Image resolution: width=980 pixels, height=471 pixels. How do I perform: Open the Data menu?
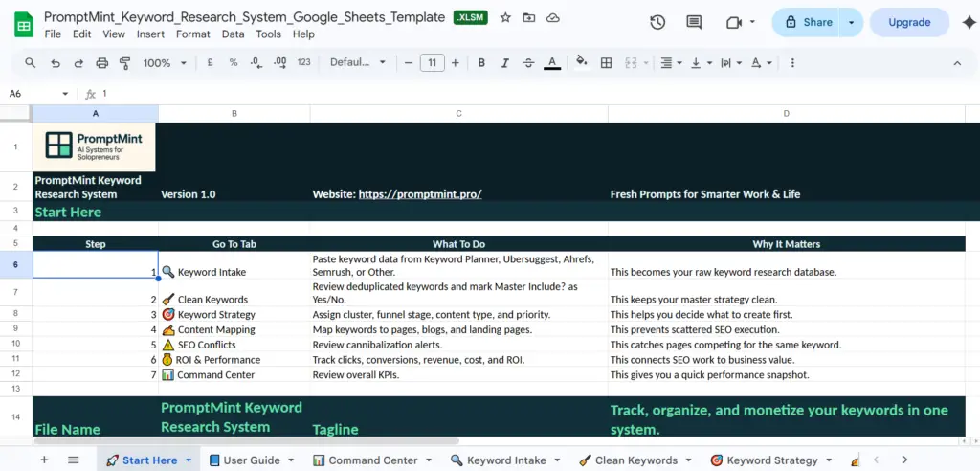coord(233,34)
